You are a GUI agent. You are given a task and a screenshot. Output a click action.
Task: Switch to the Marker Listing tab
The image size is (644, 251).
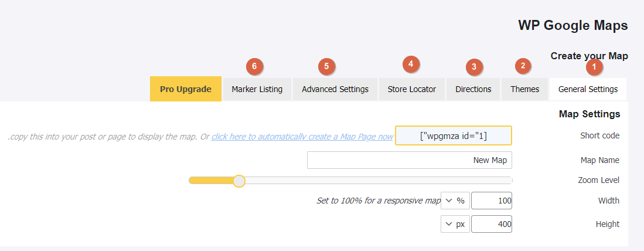[257, 89]
